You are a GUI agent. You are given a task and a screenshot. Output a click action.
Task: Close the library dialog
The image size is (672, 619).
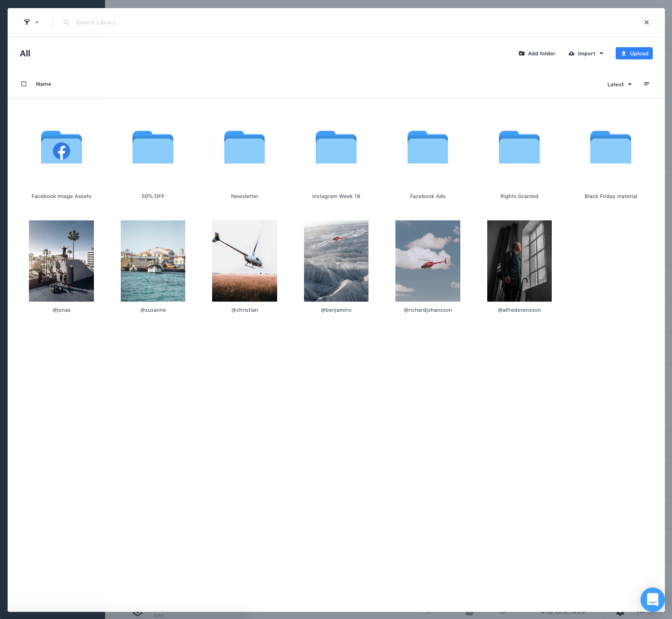coord(646,22)
